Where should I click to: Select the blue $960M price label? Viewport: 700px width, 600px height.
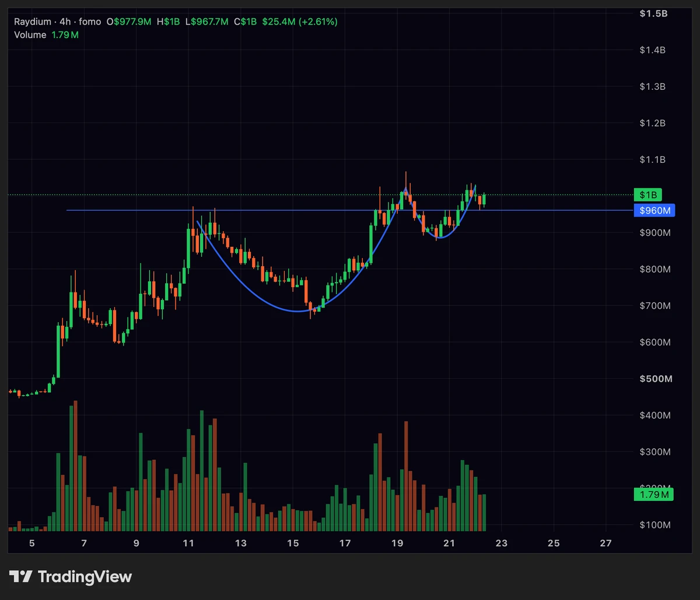tap(654, 211)
